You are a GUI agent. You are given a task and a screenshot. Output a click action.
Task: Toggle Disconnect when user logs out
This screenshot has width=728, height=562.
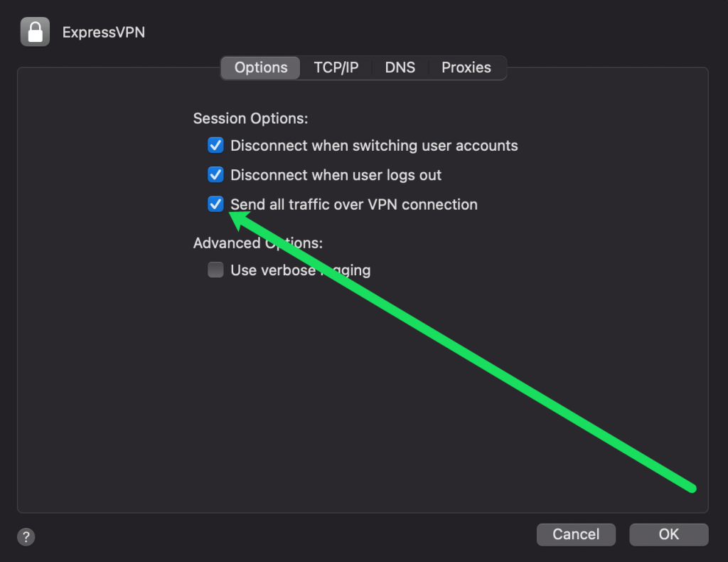(215, 174)
